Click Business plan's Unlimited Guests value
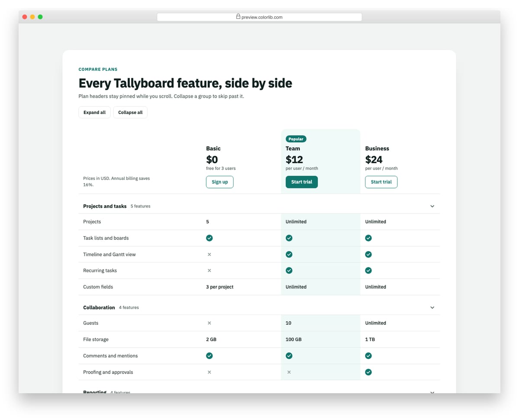 pyautogui.click(x=376, y=323)
